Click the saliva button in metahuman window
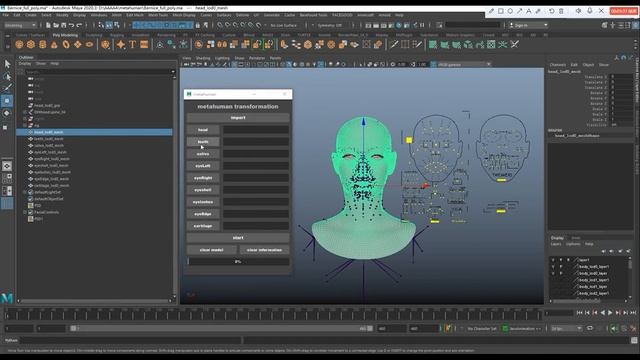 coord(203,154)
